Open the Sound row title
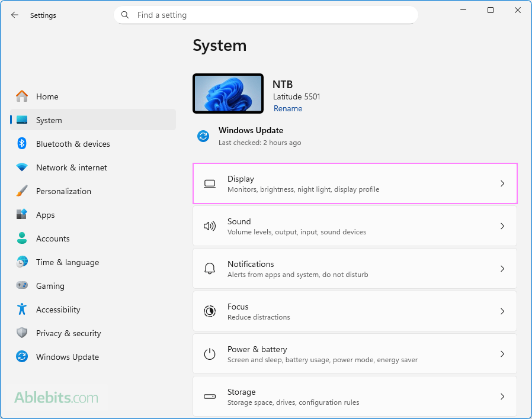This screenshot has height=419, width=532. pos(239,221)
